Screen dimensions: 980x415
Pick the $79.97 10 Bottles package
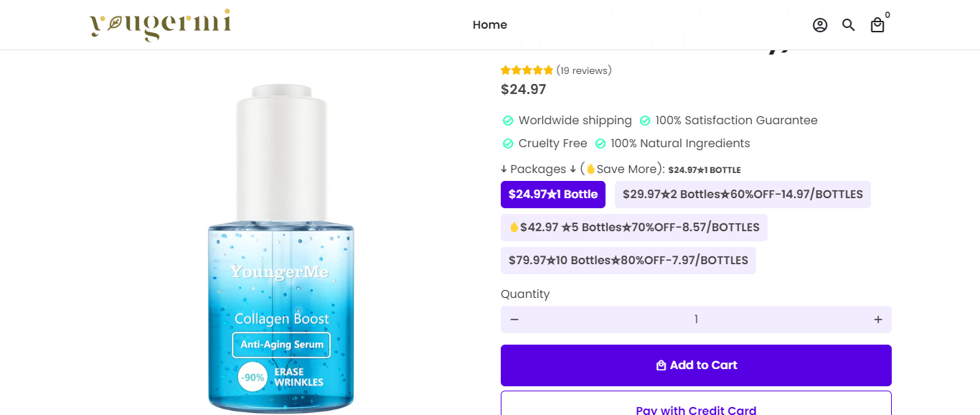pyautogui.click(x=628, y=261)
